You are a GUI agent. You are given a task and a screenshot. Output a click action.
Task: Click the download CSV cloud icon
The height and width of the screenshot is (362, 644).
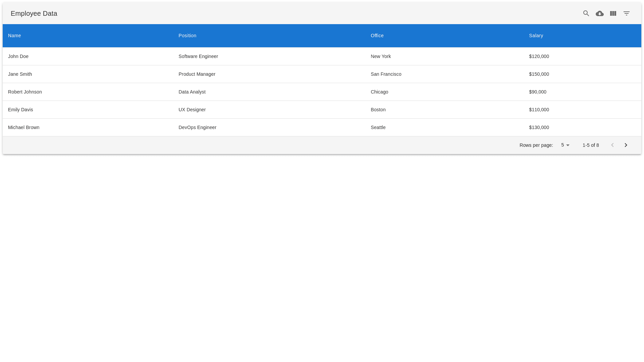coord(599,13)
